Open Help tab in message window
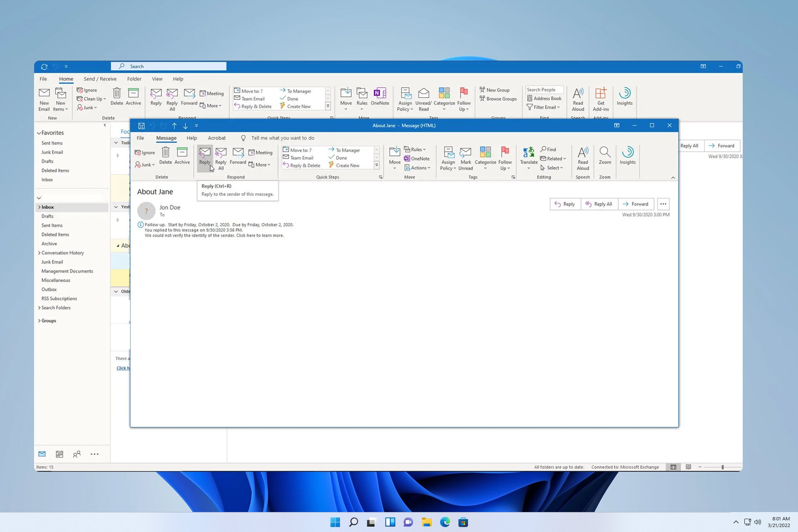The image size is (798, 532). tap(192, 138)
